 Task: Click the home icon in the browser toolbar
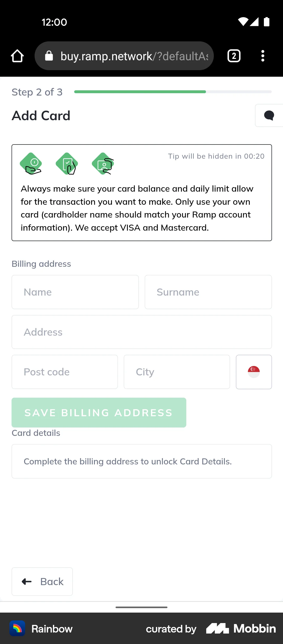17,55
